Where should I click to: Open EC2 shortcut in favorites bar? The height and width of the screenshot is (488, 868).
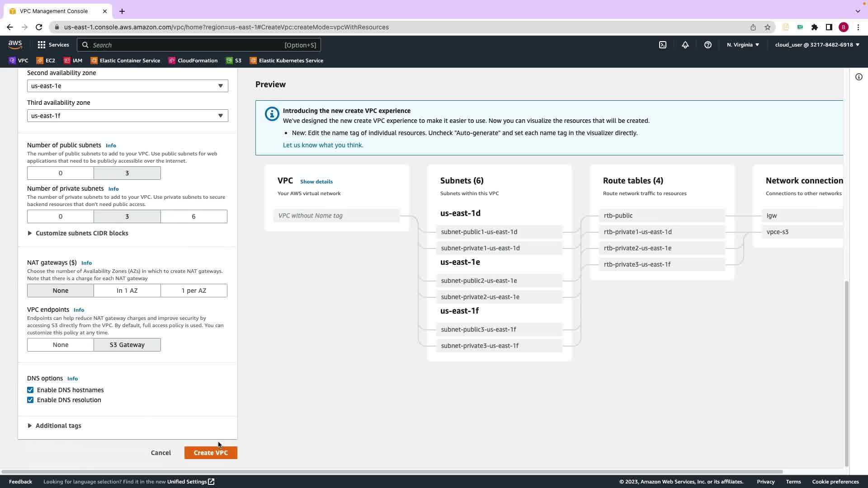[x=46, y=61]
